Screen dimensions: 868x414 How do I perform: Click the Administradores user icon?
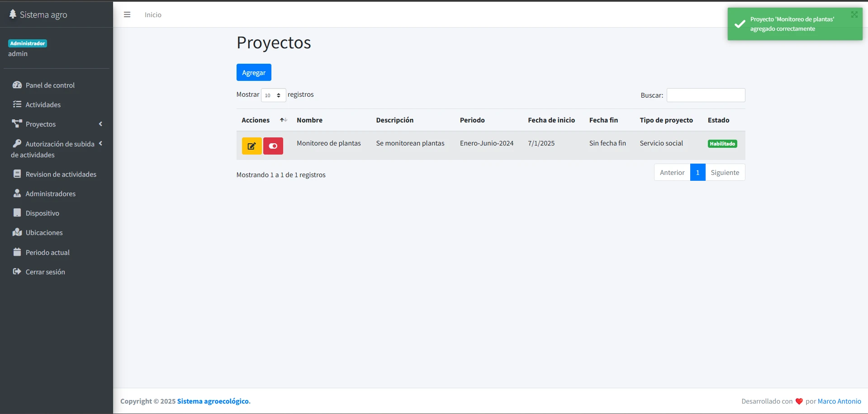pos(17,193)
